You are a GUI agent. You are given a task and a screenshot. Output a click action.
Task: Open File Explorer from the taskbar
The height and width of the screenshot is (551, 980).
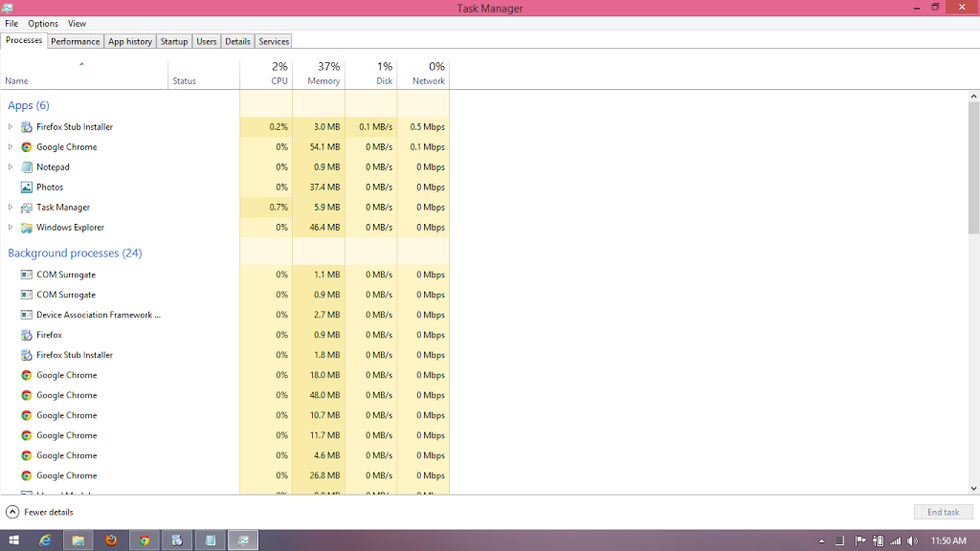click(x=78, y=540)
